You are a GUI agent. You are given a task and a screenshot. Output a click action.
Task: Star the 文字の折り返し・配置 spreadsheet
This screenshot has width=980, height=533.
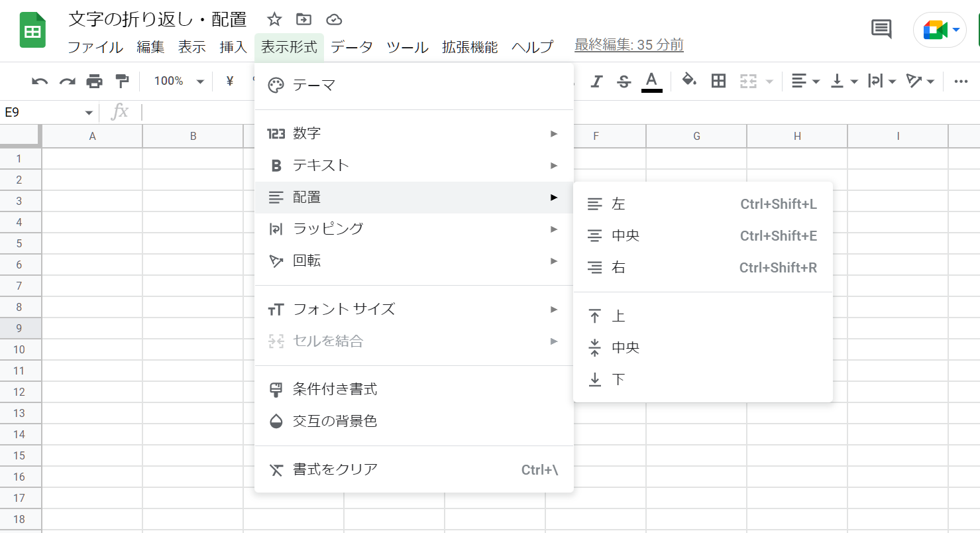pos(274,19)
